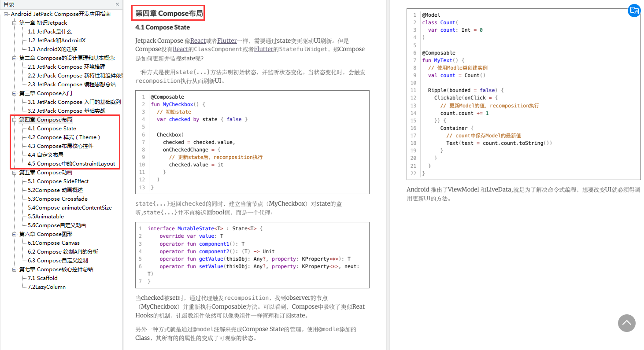Click the round back-to-top arrow button
Image resolution: width=644 pixels, height=350 pixels.
click(627, 323)
